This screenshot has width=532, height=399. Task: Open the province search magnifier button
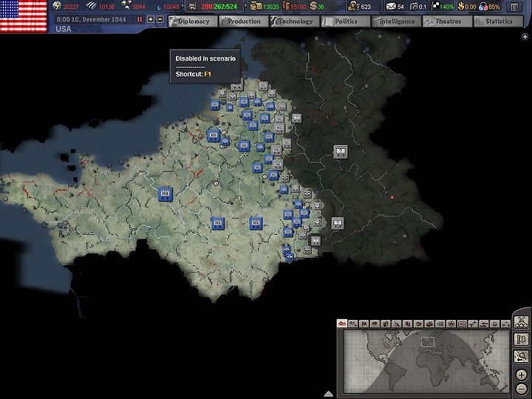[522, 357]
